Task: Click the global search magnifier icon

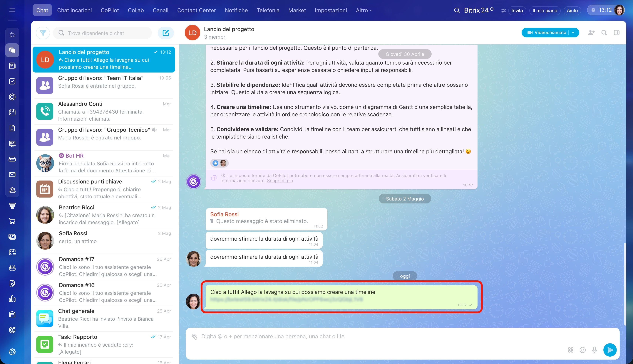Action: [x=457, y=10]
